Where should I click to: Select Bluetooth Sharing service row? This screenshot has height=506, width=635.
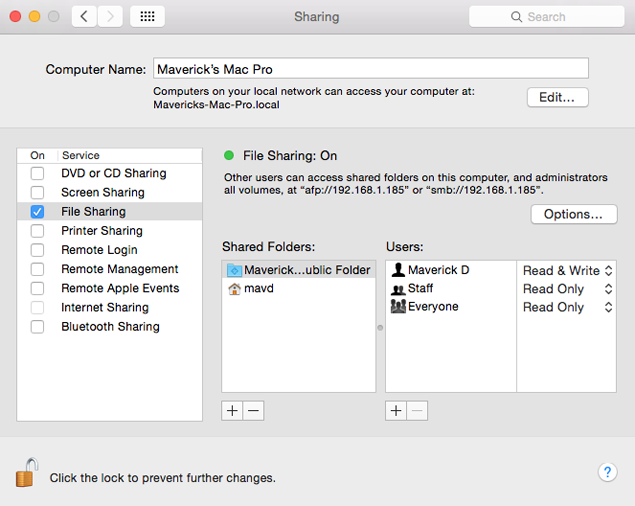pos(109,327)
